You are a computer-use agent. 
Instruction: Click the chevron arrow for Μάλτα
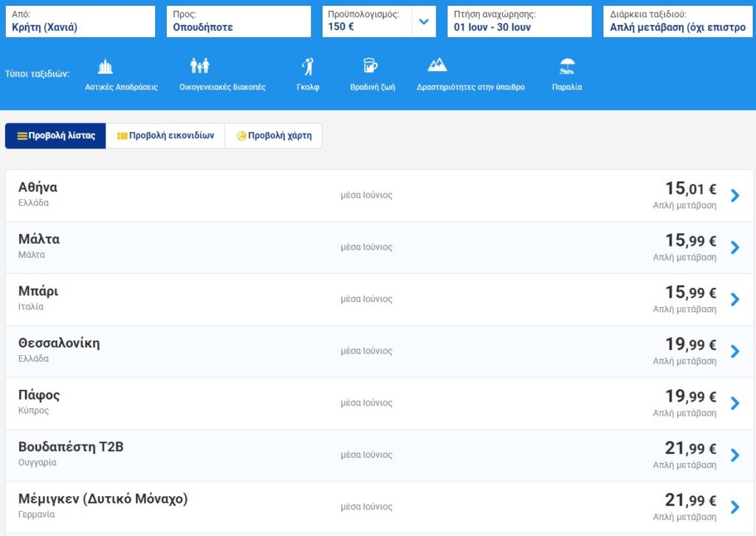coord(735,247)
